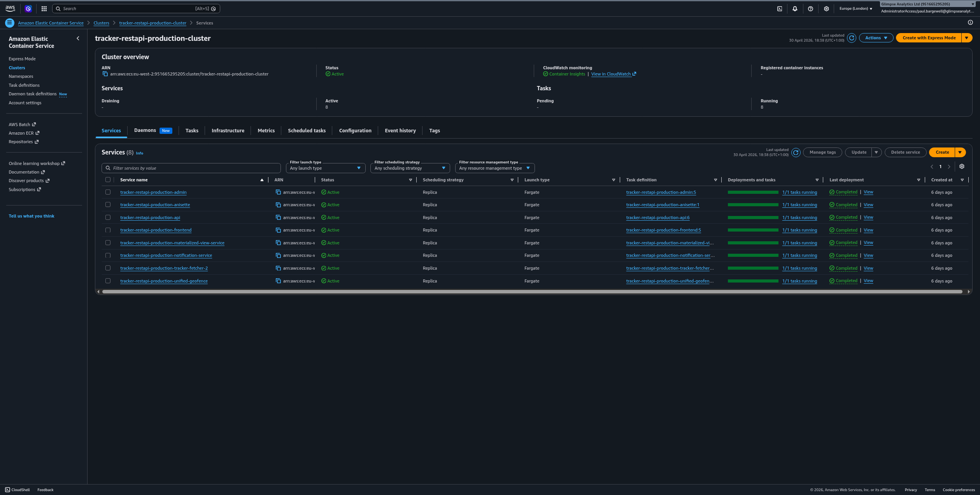
Task: Select all services checkbox in header
Action: pos(108,180)
